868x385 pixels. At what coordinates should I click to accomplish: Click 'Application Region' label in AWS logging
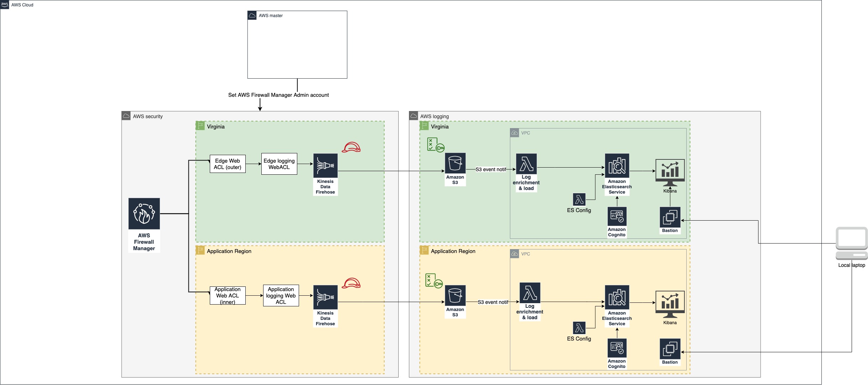[453, 251]
